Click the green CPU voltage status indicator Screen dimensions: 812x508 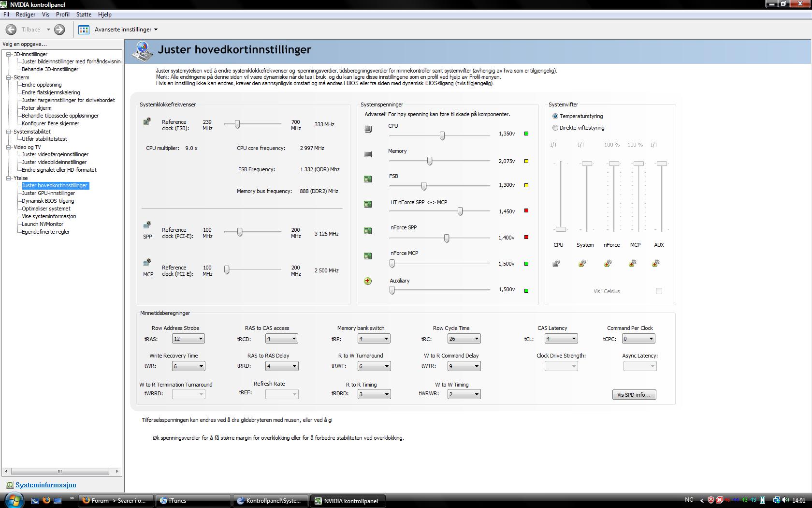point(526,134)
